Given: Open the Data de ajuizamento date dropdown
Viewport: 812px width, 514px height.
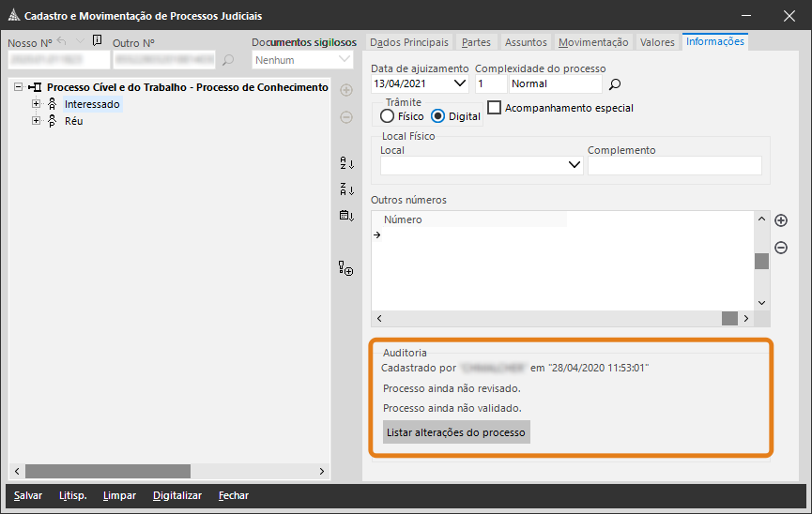Looking at the screenshot, I should coord(460,83).
